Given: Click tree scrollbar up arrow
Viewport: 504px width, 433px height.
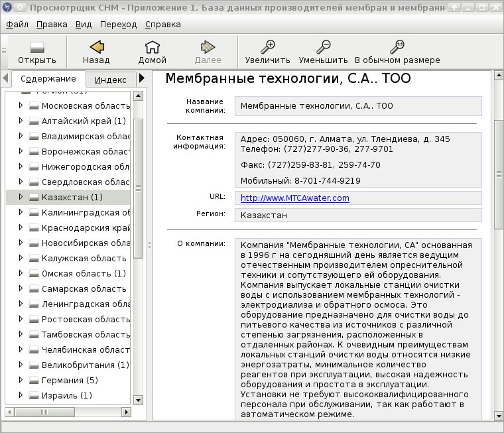Looking at the screenshot, I should 138,95.
